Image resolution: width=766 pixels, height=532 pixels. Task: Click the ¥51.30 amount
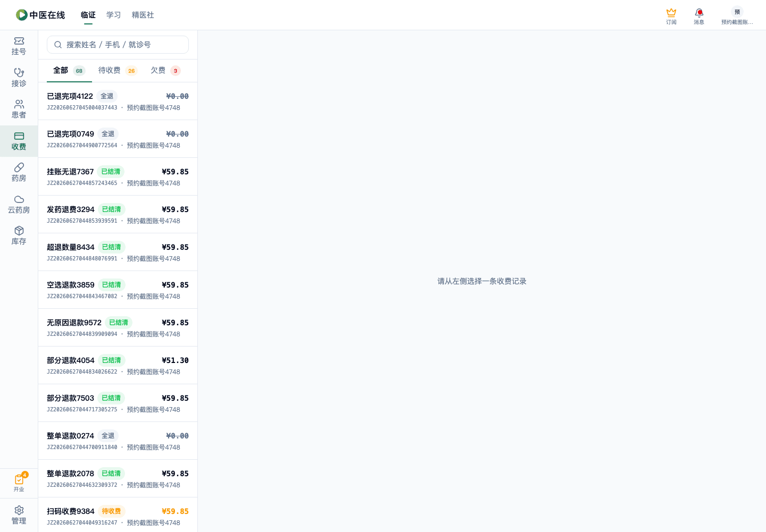175,360
